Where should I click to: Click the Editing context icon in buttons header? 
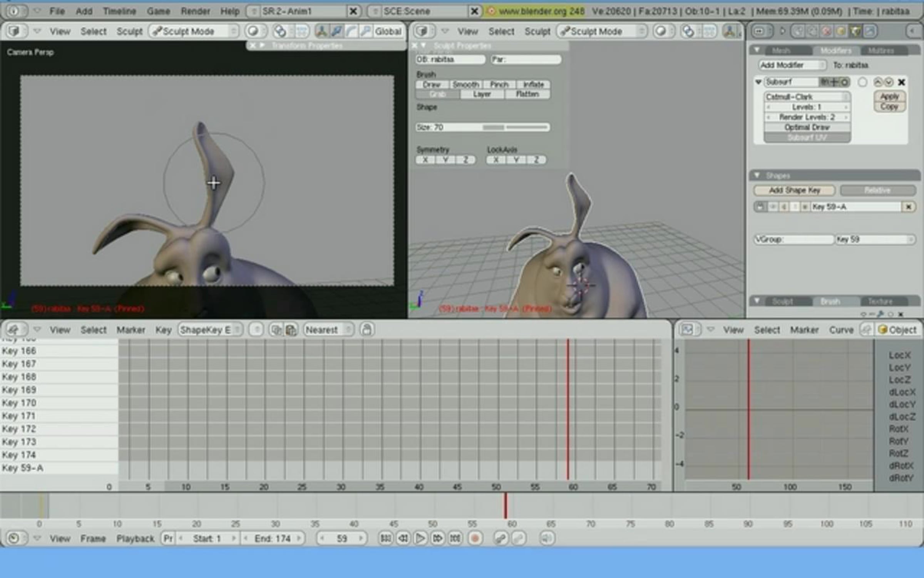pos(855,31)
